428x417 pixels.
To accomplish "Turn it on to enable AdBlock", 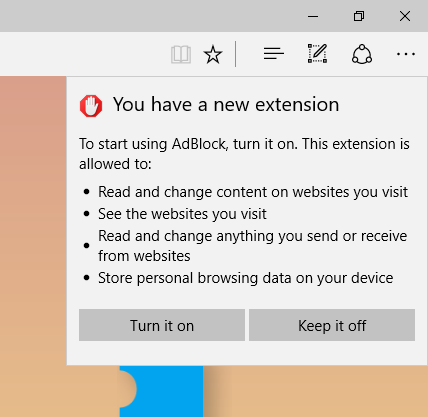I will pyautogui.click(x=162, y=325).
